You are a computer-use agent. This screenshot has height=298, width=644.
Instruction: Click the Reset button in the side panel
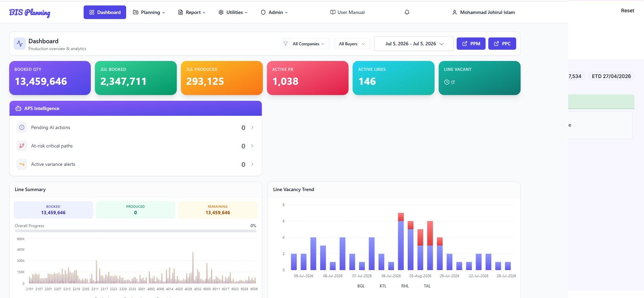pyautogui.click(x=627, y=11)
